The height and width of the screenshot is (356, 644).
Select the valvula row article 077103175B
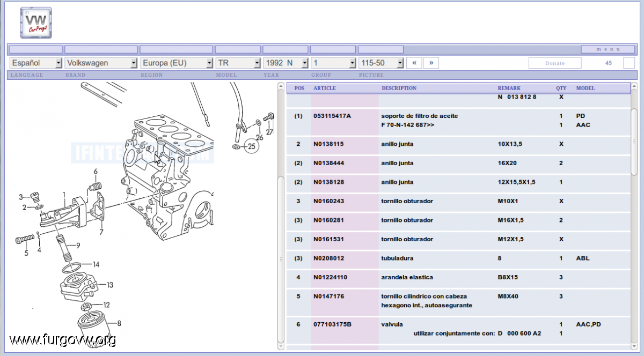[332, 324]
